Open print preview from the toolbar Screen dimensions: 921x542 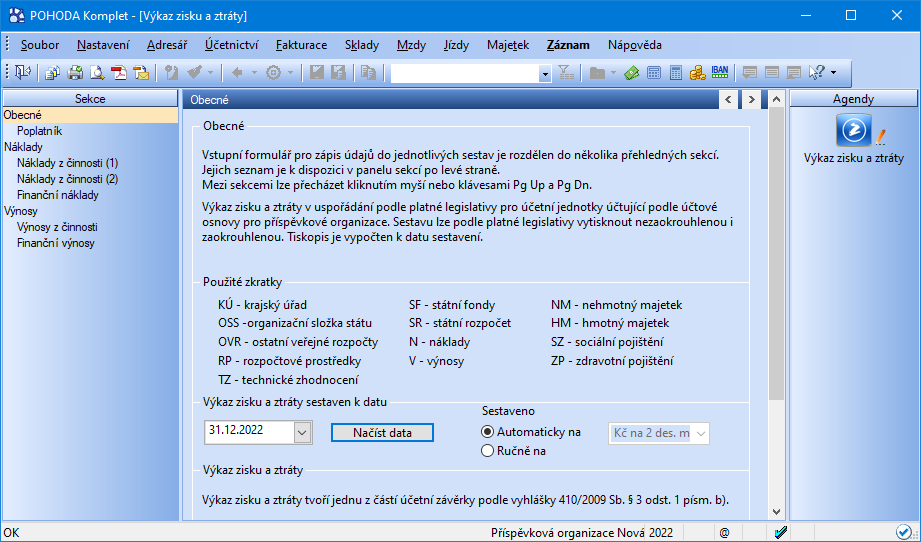coord(97,73)
